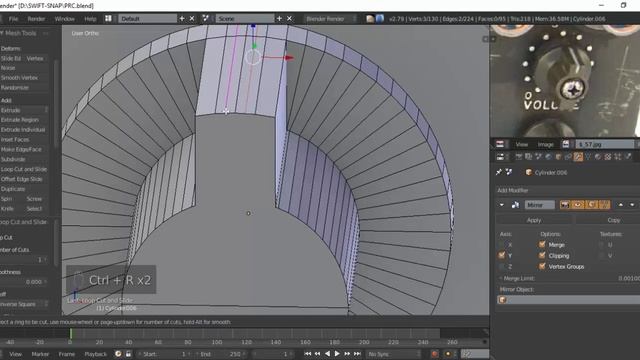The height and width of the screenshot is (360, 640).
Task: Open the Help menu
Action: 90,19
